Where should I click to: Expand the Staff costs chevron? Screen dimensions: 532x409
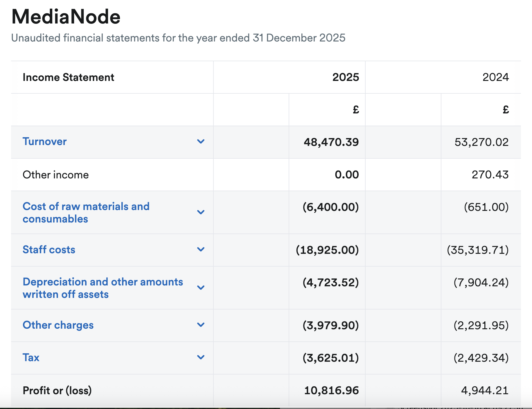pyautogui.click(x=201, y=249)
